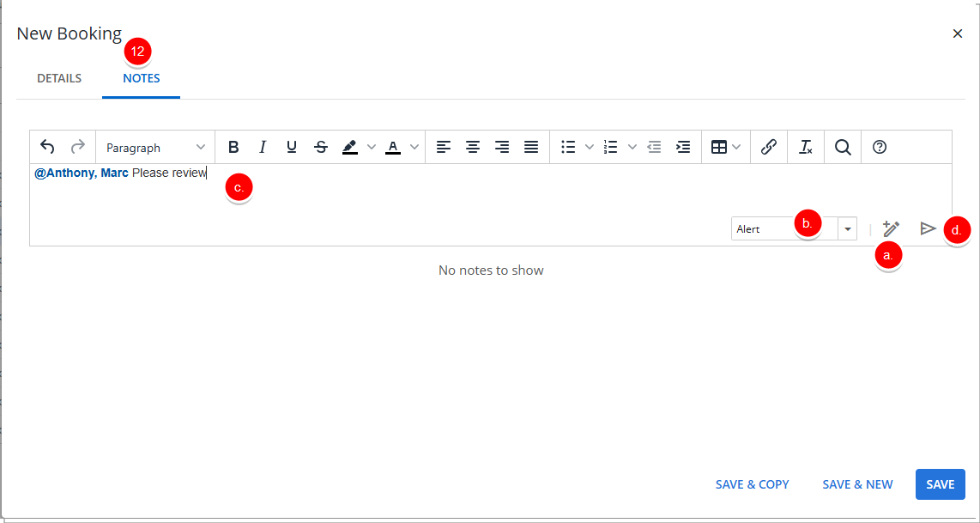Click the magic pencil icon
980x523 pixels.
pyautogui.click(x=891, y=228)
